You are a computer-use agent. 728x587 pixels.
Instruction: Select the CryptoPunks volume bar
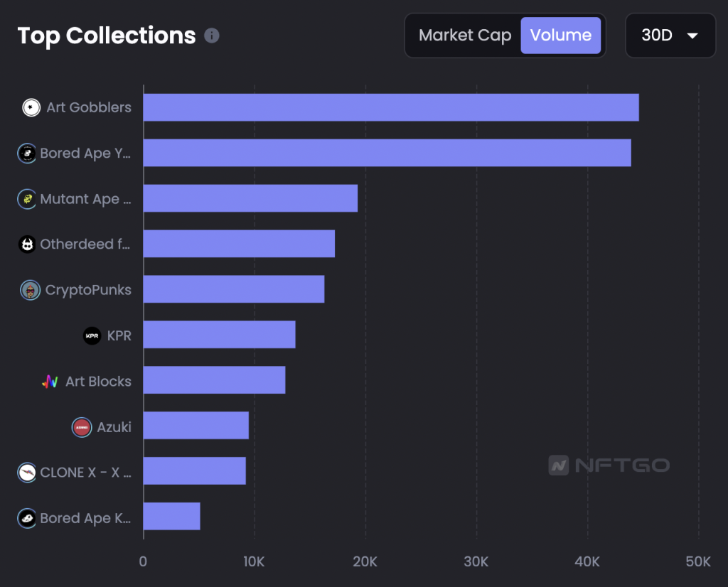pyautogui.click(x=234, y=289)
